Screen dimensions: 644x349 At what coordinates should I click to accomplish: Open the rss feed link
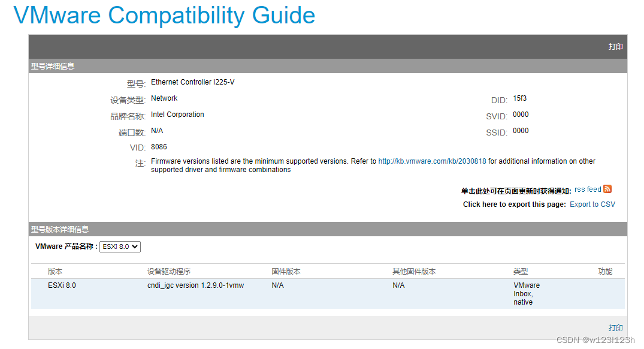pos(588,189)
